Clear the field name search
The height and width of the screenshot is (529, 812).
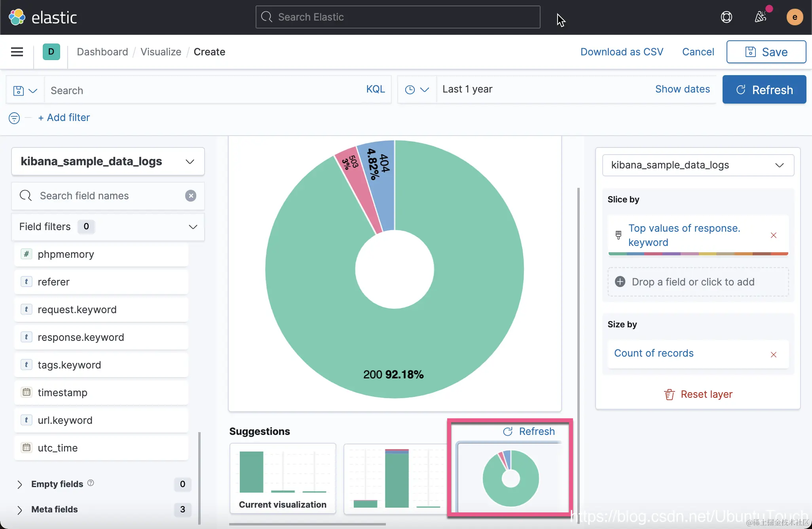[x=191, y=196]
